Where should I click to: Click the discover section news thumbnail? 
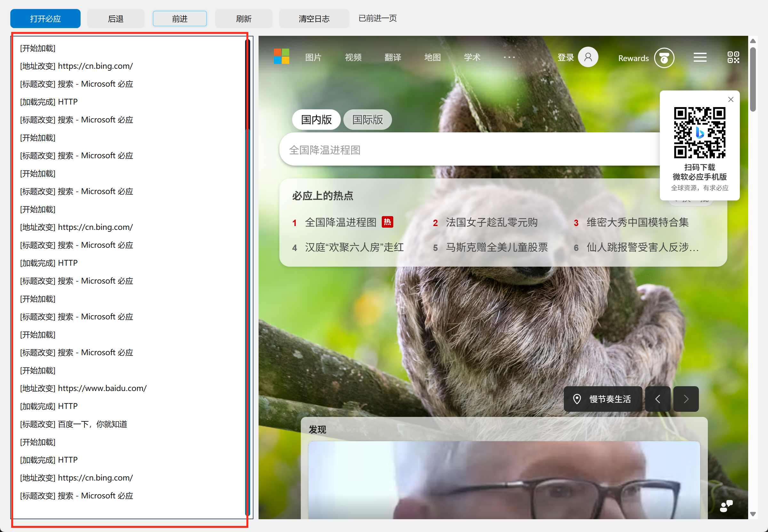[x=504, y=480]
